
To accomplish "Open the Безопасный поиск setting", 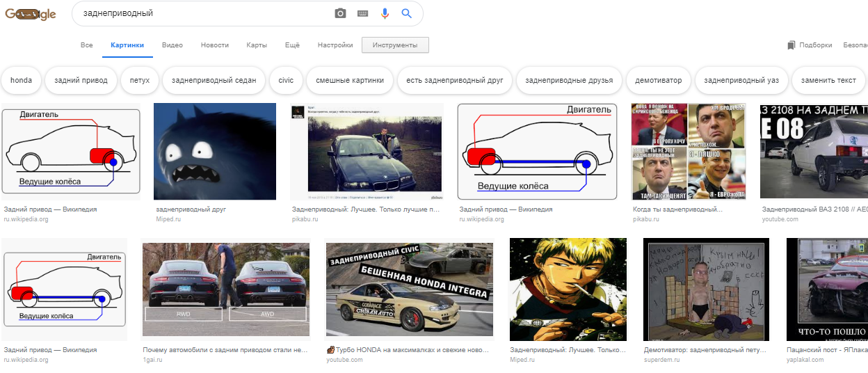I will pos(855,45).
